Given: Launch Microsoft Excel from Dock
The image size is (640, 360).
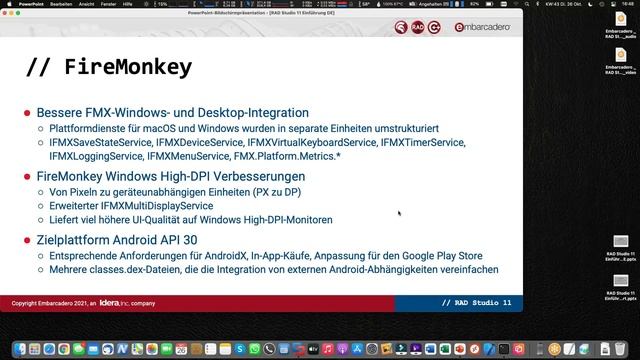Looking at the screenshot, I should coord(445,349).
